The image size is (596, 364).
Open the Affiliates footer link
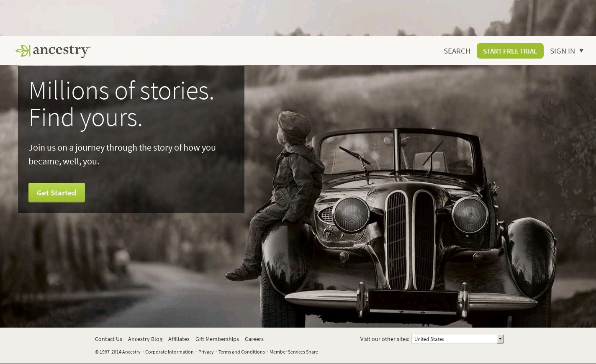point(179,339)
